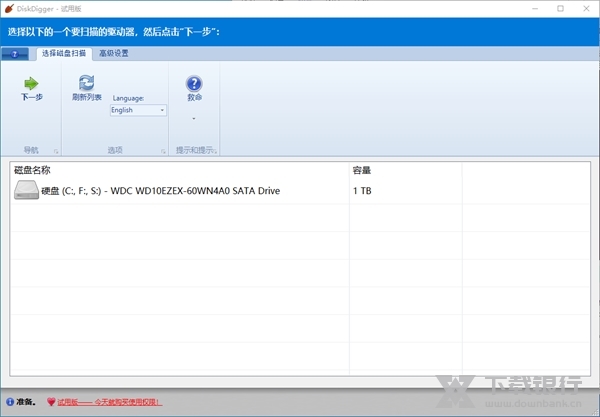Screen dimensions: 600x417
Task: Click the 1 TB capacity cell
Action: [x=362, y=191]
